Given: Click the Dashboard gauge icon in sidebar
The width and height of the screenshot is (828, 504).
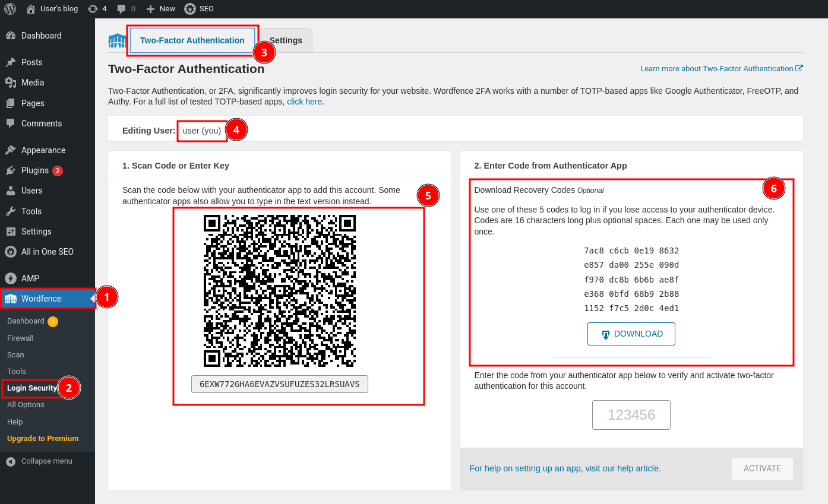Looking at the screenshot, I should pos(11,36).
